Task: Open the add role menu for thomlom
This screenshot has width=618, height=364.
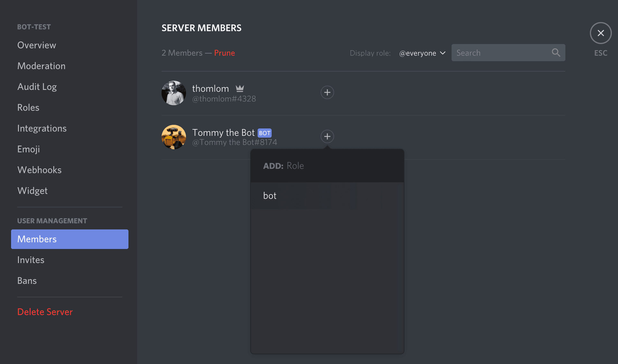Action: pos(327,92)
